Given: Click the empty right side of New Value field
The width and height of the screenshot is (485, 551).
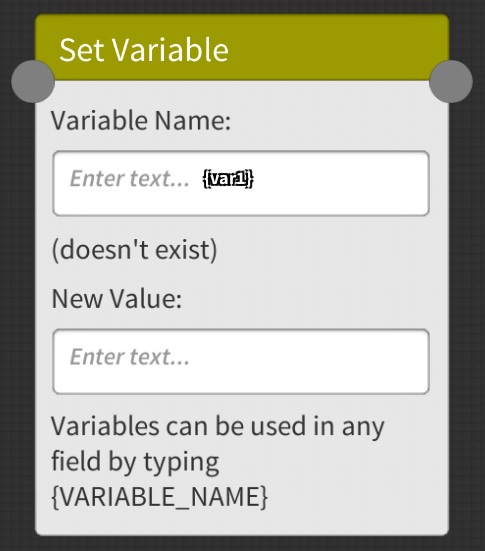Looking at the screenshot, I should (309, 362).
